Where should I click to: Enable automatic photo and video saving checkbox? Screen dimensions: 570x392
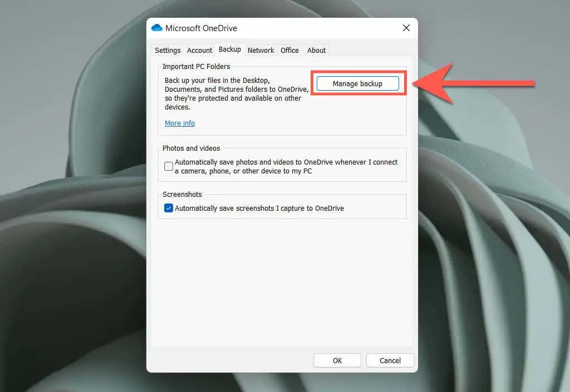168,166
